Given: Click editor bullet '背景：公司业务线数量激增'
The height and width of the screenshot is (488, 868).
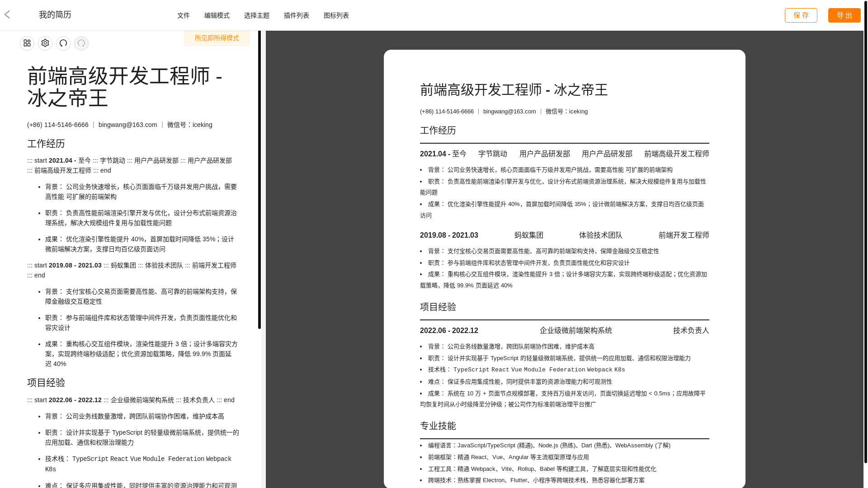Looking at the screenshot, I should coord(135,416).
